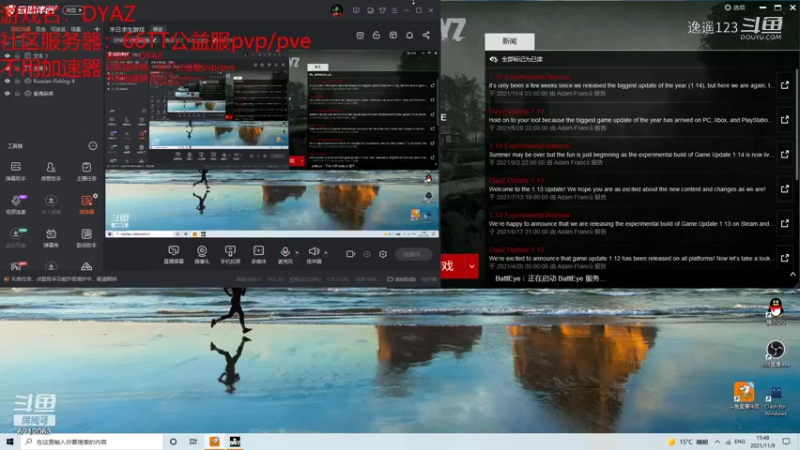Mute the 扬声器 speaker
Image resolution: width=800 pixels, height=450 pixels.
pos(314,254)
